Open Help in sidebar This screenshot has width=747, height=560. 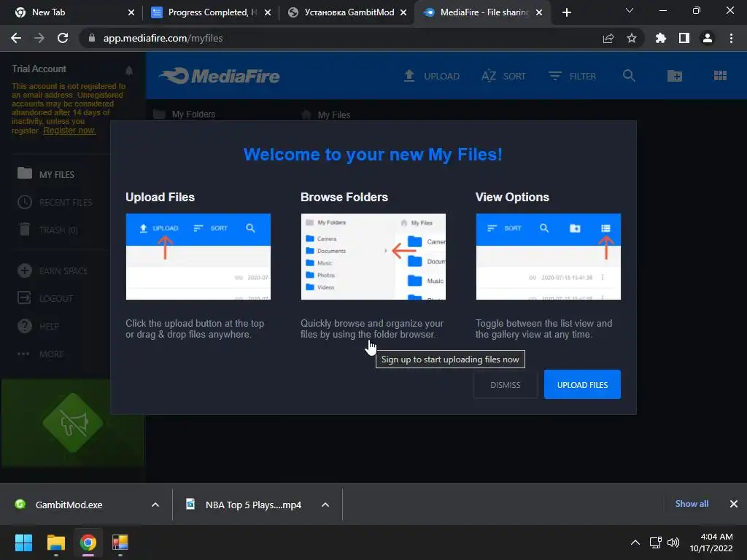tap(38, 326)
